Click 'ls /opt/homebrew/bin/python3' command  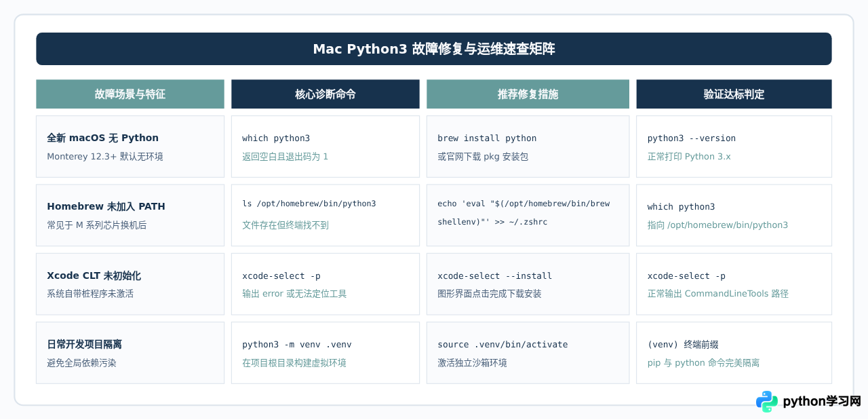tap(309, 204)
